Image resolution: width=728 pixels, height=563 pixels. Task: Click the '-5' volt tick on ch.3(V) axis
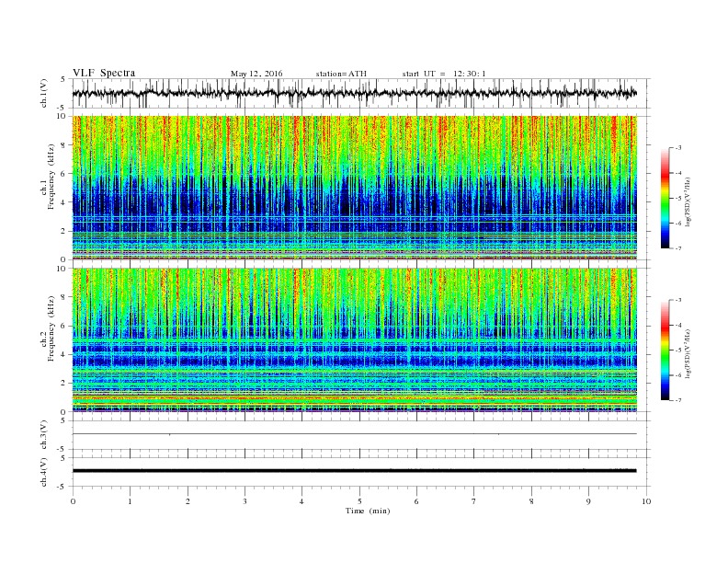click(63, 449)
